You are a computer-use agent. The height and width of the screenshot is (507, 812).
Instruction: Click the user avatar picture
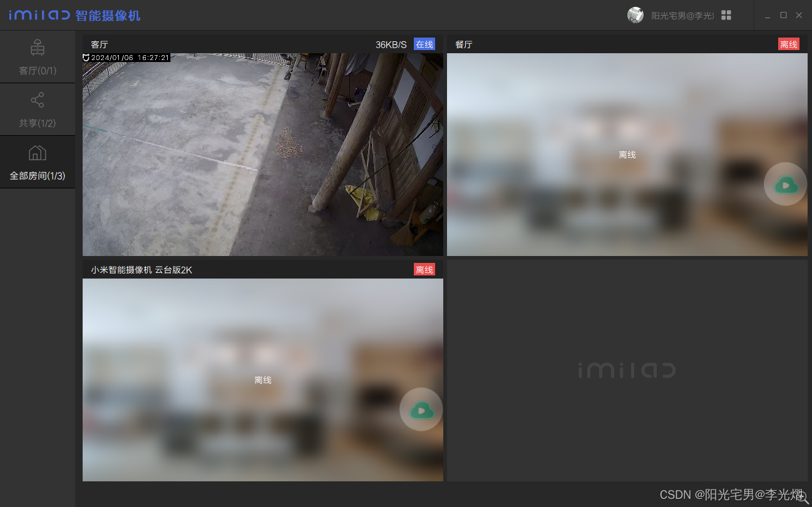click(x=635, y=15)
